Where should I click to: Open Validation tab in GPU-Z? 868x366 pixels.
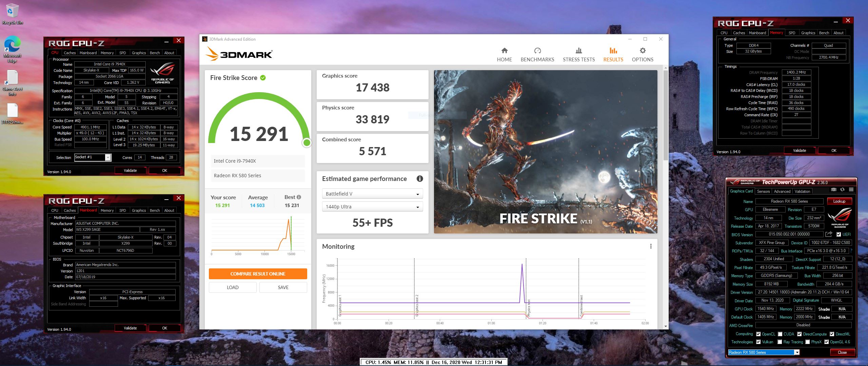(802, 191)
